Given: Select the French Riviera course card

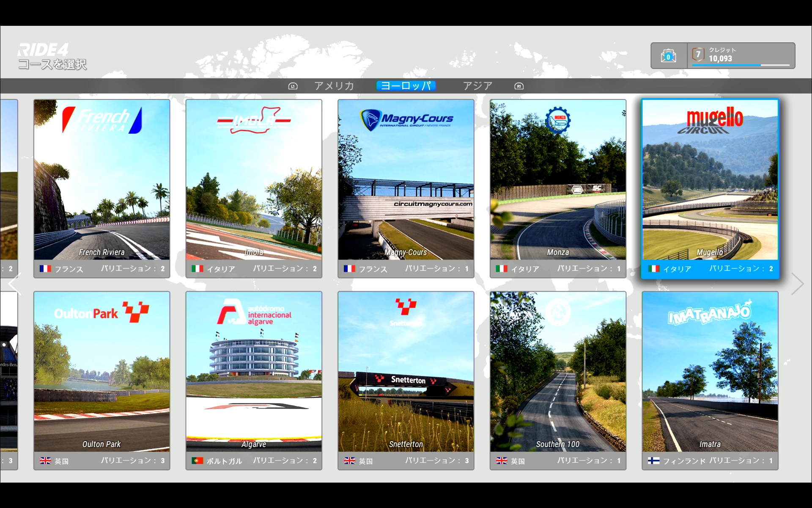Looking at the screenshot, I should [x=101, y=188].
